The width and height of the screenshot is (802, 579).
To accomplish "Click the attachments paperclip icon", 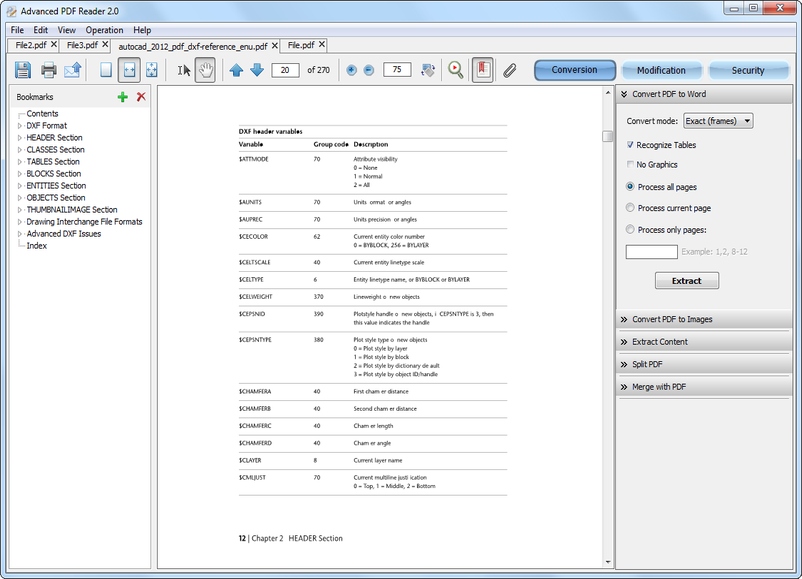I will click(x=509, y=70).
